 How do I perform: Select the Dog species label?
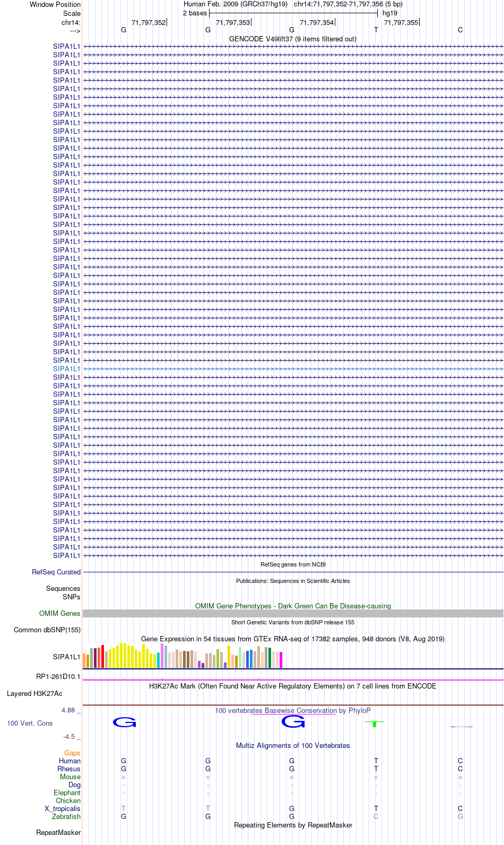point(74,785)
